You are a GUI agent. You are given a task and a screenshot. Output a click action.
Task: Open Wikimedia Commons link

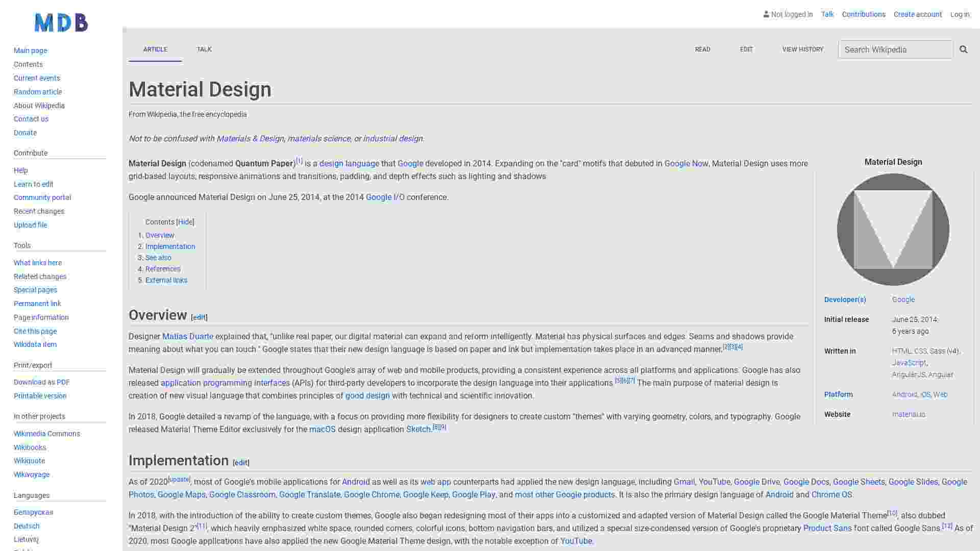[47, 434]
